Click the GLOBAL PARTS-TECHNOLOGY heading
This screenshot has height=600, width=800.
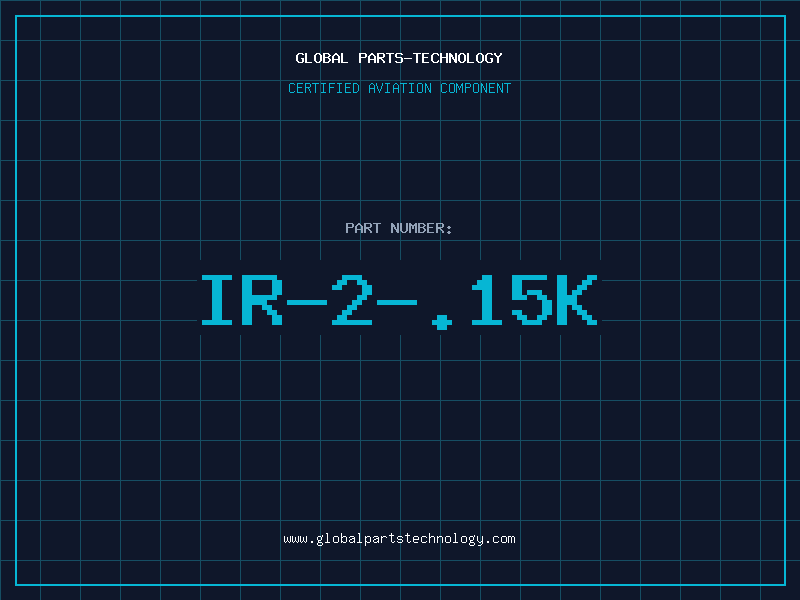(399, 58)
